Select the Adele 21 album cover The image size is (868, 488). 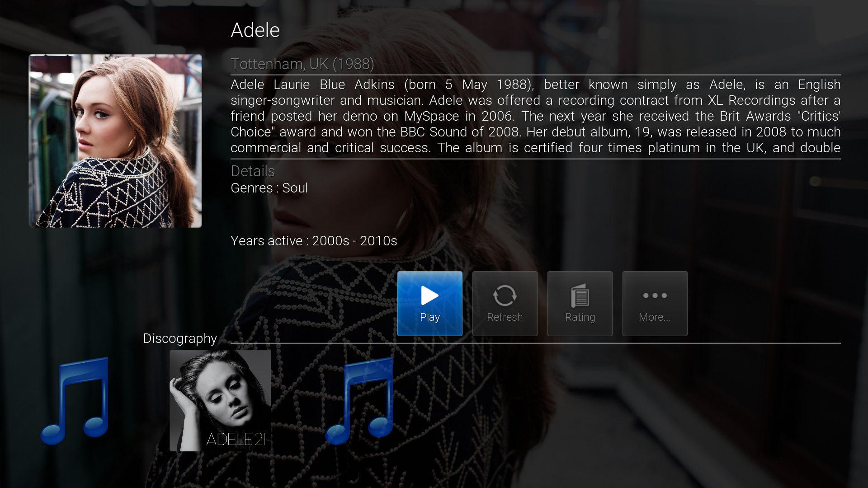point(220,400)
